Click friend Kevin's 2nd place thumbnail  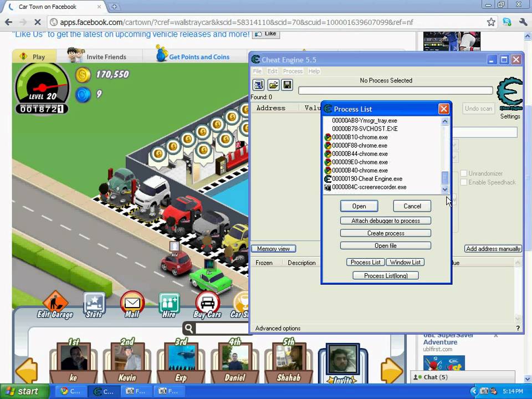pyautogui.click(x=127, y=361)
